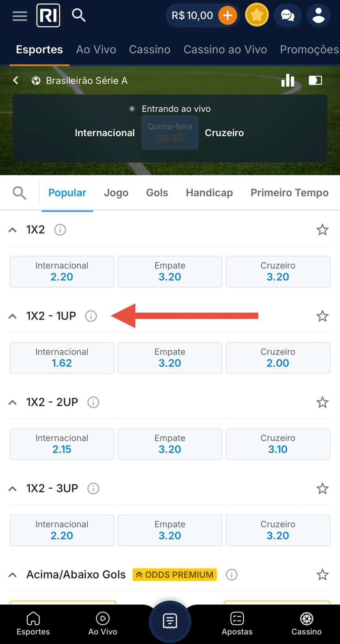Viewport: 340px width, 644px height.
Task: Collapse the 1X2 - 3UP market
Action: (x=13, y=488)
